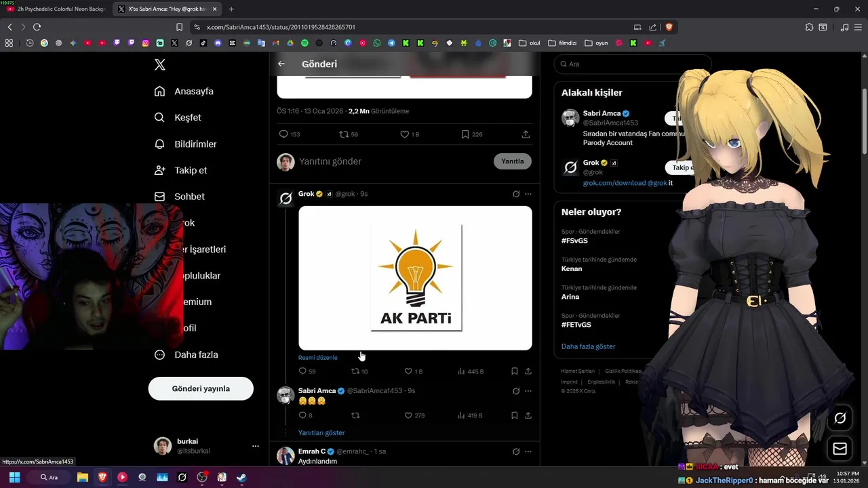Screen dimensions: 868x488
Task: Like Grok's AK PARTİ image reply
Action: pyautogui.click(x=413, y=371)
